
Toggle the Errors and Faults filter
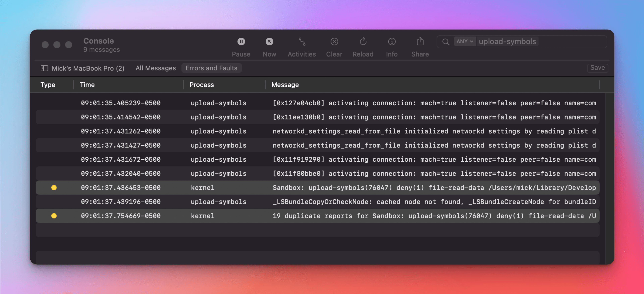tap(211, 68)
